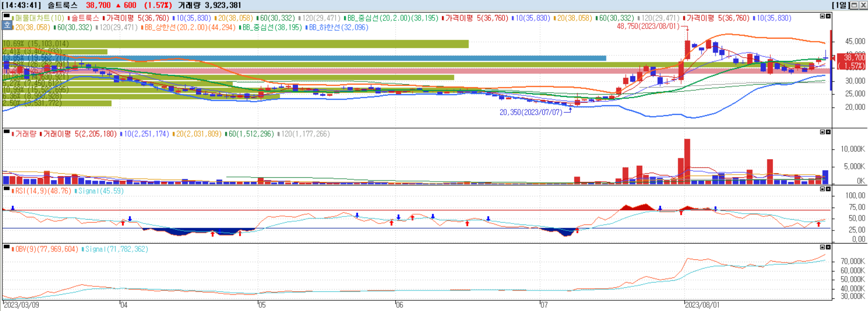The height and width of the screenshot is (311, 868).
Task: Click the black legend icon of RSI panel
Action: [x=7, y=189]
